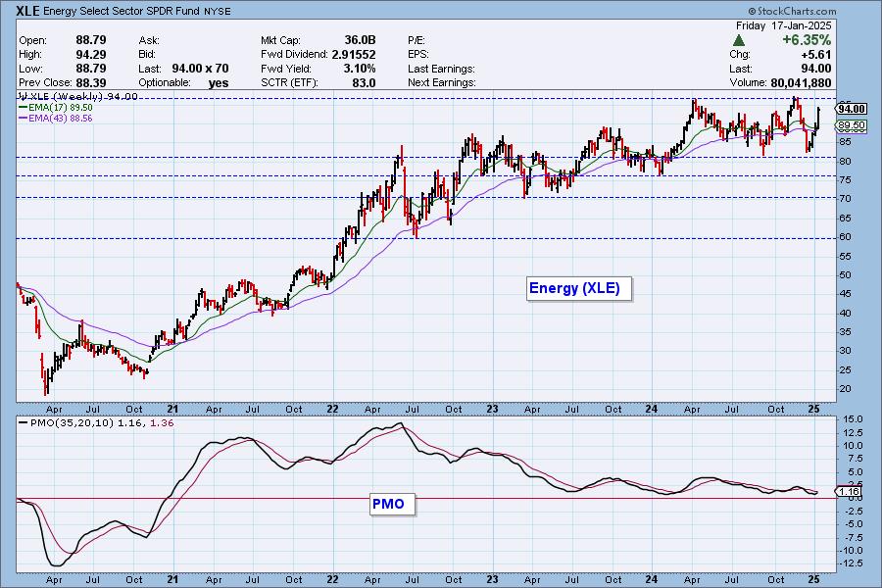
Task: Click the +5.61 Chg value
Action: click(816, 55)
